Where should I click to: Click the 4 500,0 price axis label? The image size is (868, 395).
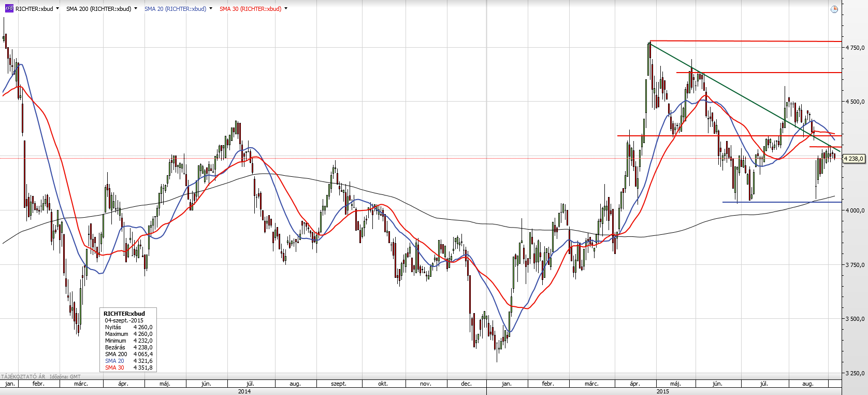click(855, 102)
